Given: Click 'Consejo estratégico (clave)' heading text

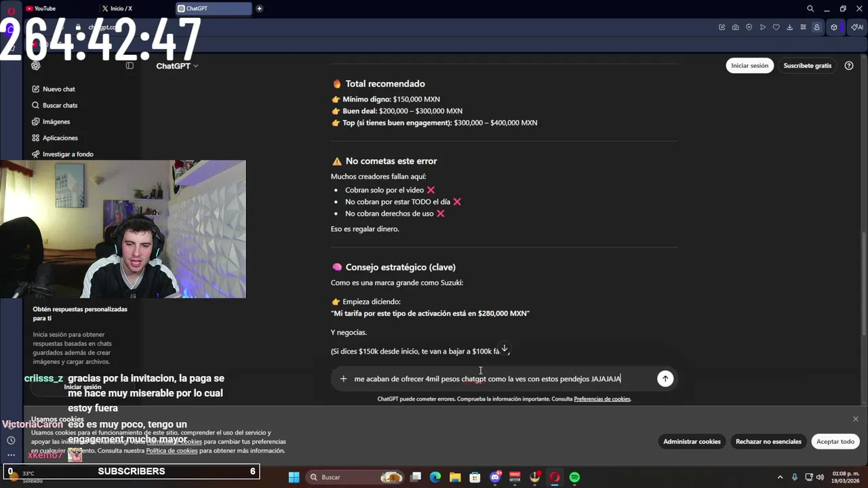Looking at the screenshot, I should tap(400, 267).
